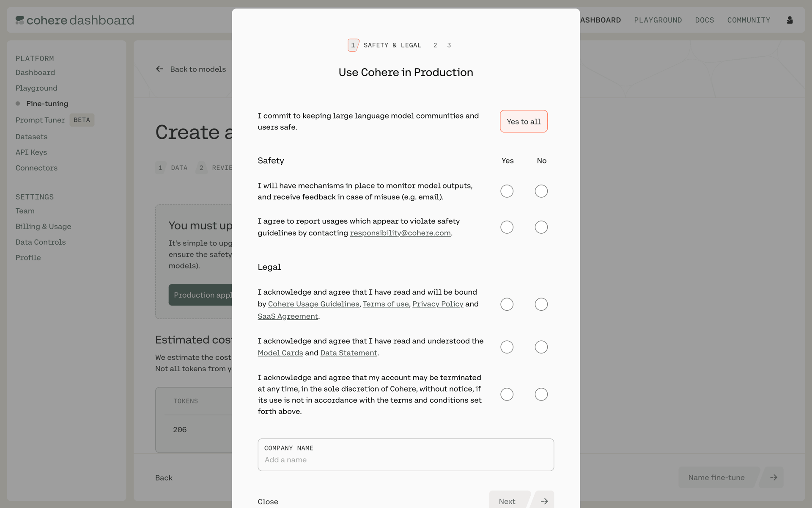
Task: Select Yes for account termination acknowledgement
Action: pos(507,395)
